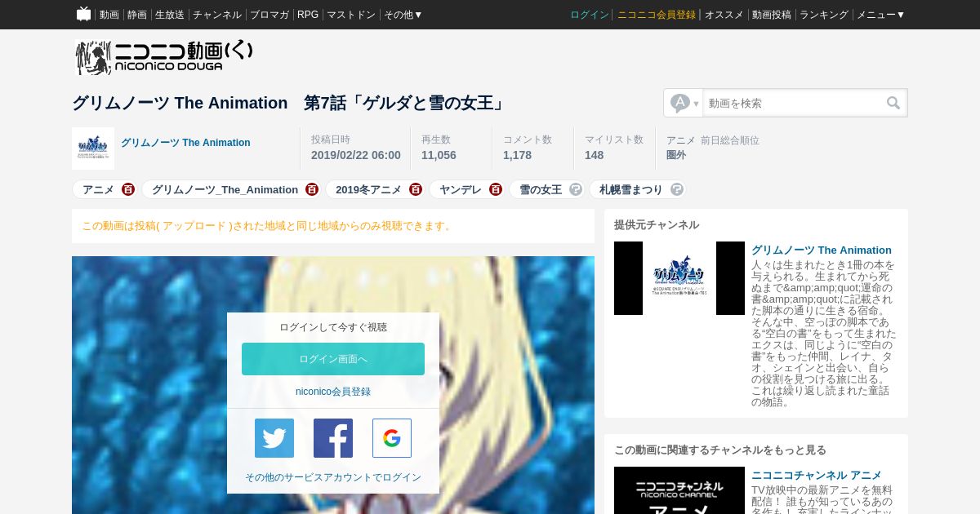Click niconico会員登録 link in login box

(x=333, y=392)
